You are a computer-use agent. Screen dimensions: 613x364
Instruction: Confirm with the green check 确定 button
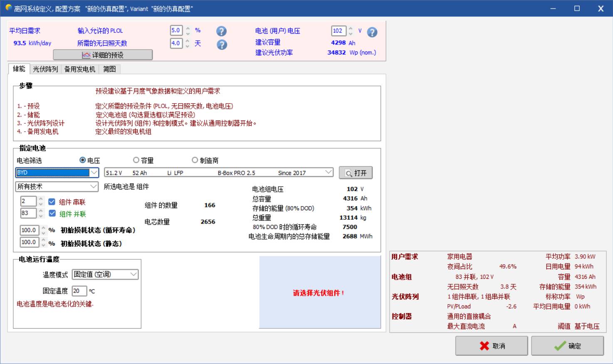(567, 346)
